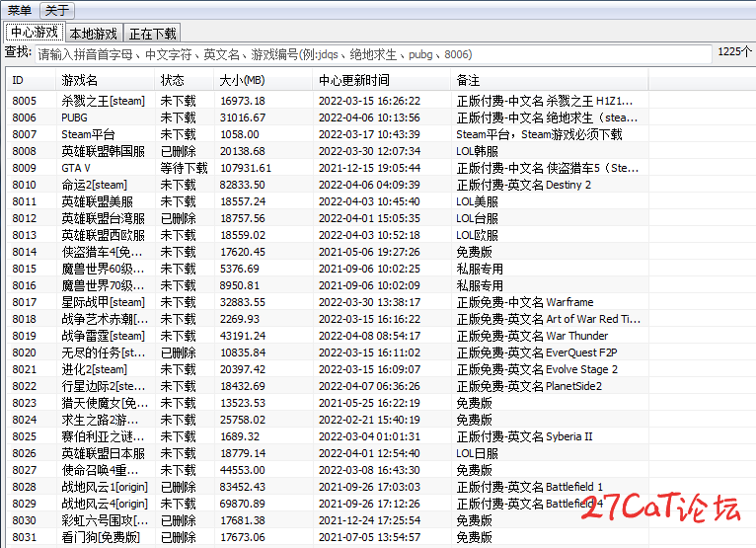Click the note LOL台服
Screen dimensions: 756x548
[478, 218]
